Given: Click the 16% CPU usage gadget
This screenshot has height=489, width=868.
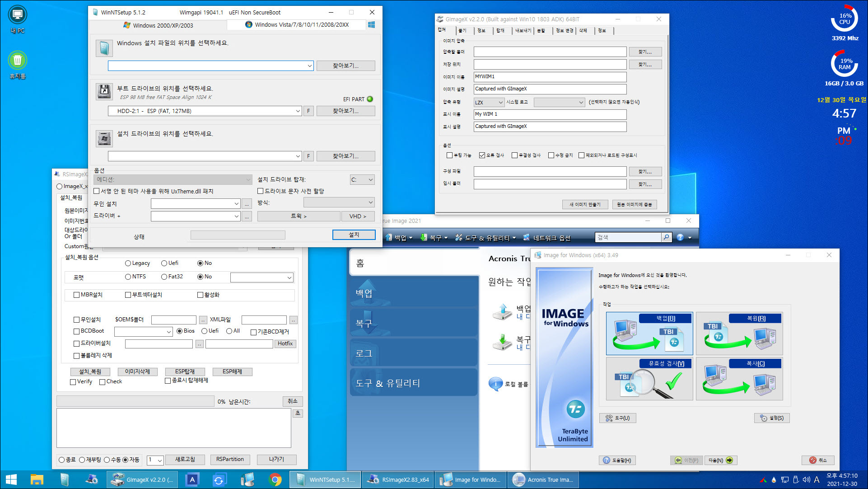Looking at the screenshot, I should (x=845, y=19).
